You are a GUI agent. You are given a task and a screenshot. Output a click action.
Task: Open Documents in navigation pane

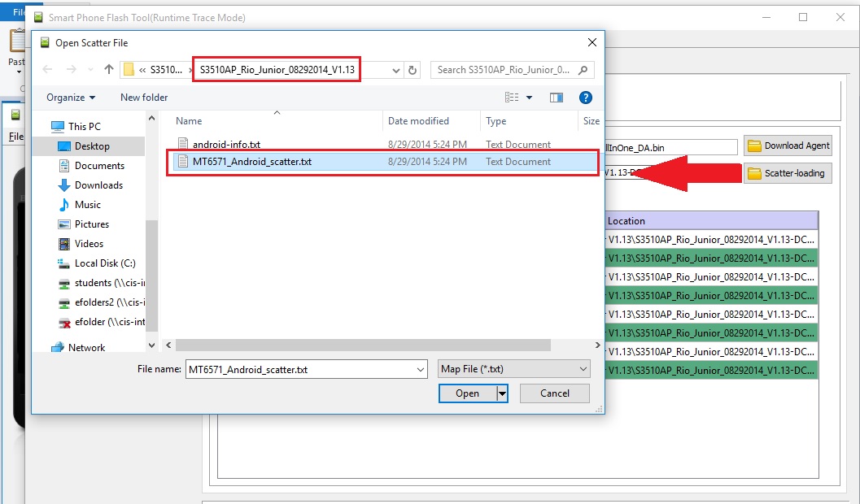click(99, 166)
